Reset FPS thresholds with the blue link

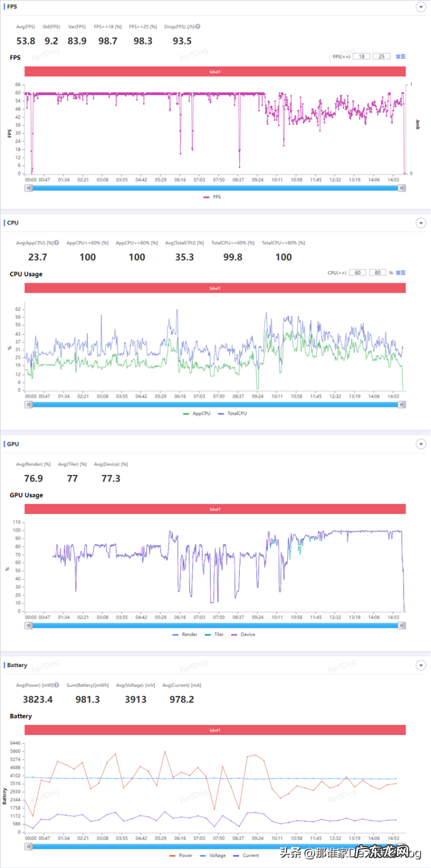401,57
